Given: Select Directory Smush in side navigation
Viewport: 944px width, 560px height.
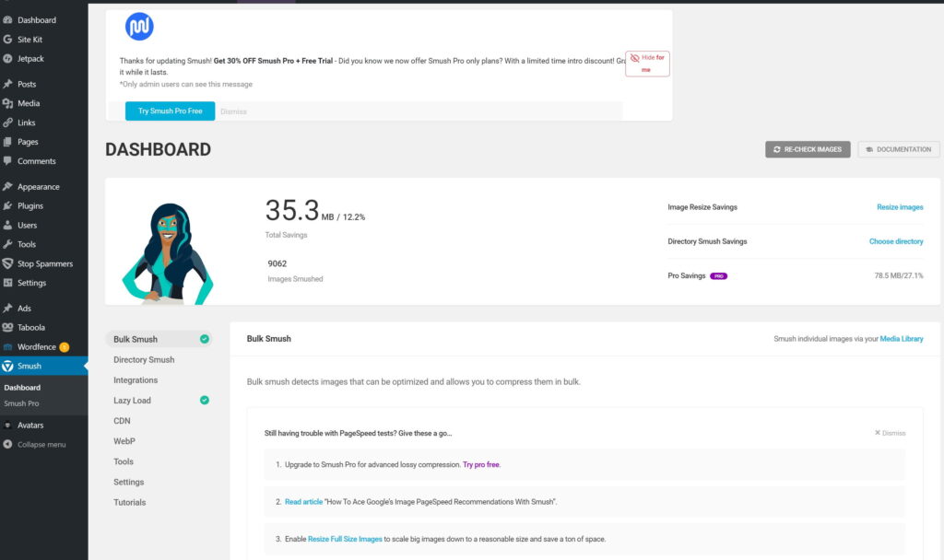Looking at the screenshot, I should 144,360.
